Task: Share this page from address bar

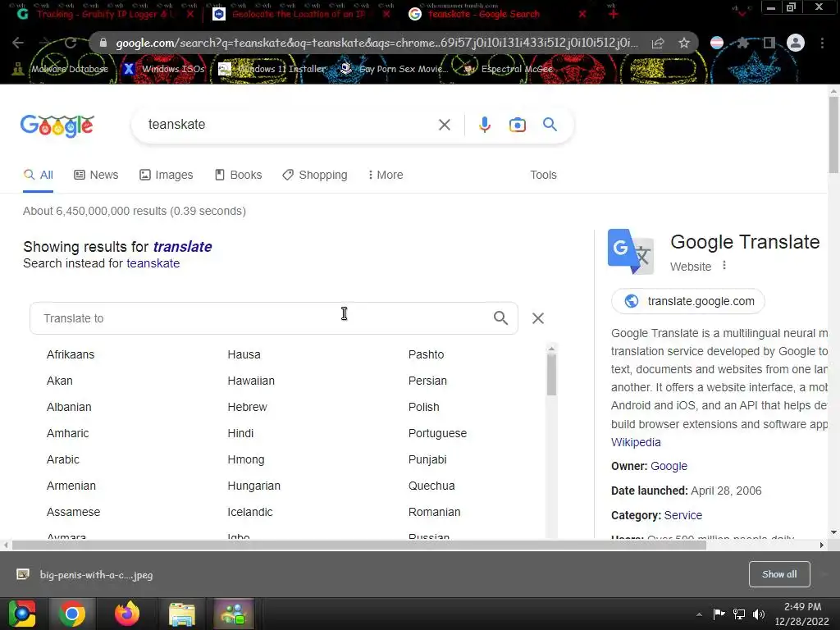Action: coord(657,43)
